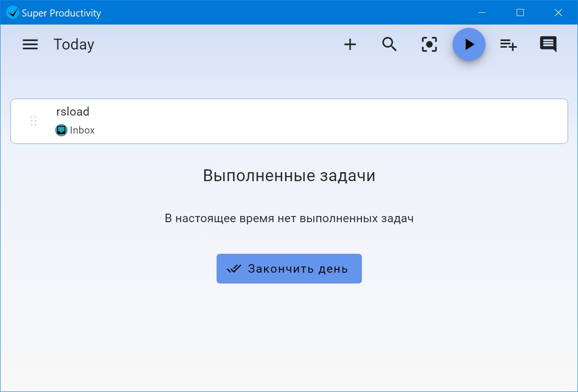Screen dimensions: 578x392
Task: Select the rsload task
Action: click(289, 121)
